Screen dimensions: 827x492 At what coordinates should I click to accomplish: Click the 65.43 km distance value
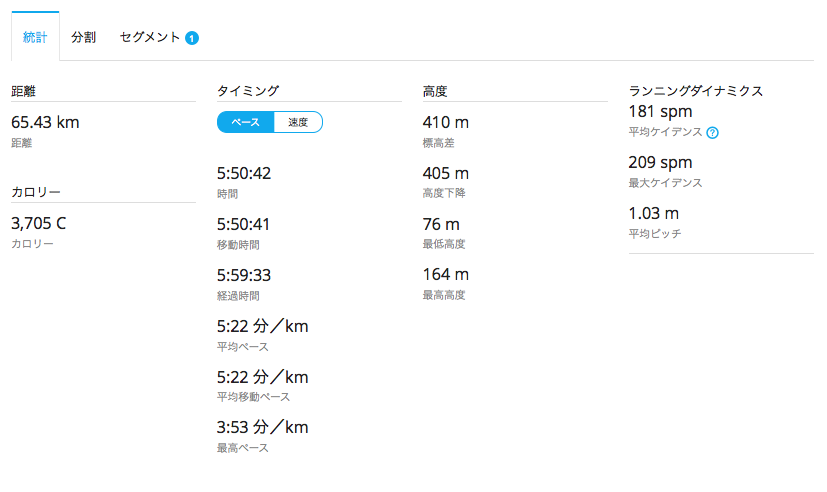pos(45,122)
